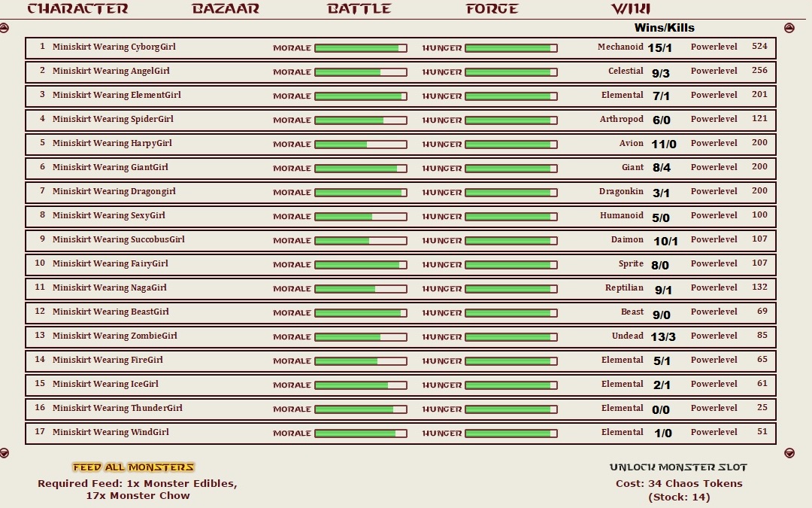
Task: Click the NagaGirl Powerlevel label
Action: pyautogui.click(x=714, y=287)
